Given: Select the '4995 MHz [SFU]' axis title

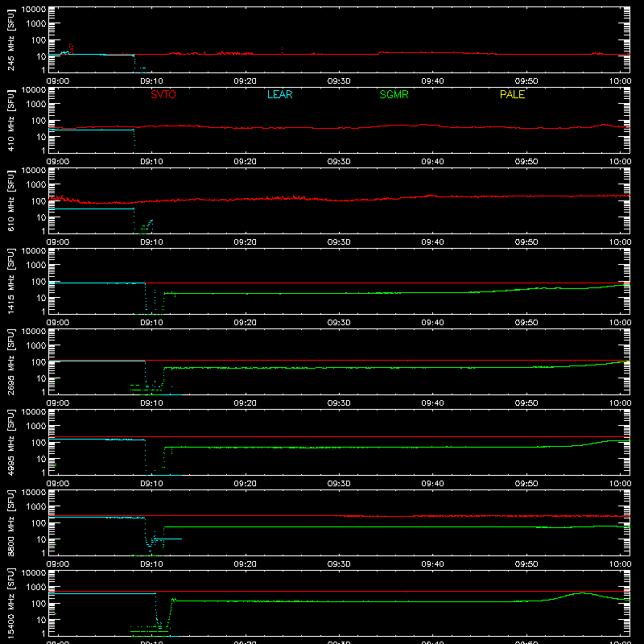Looking at the screenshot, I should (x=10, y=442).
